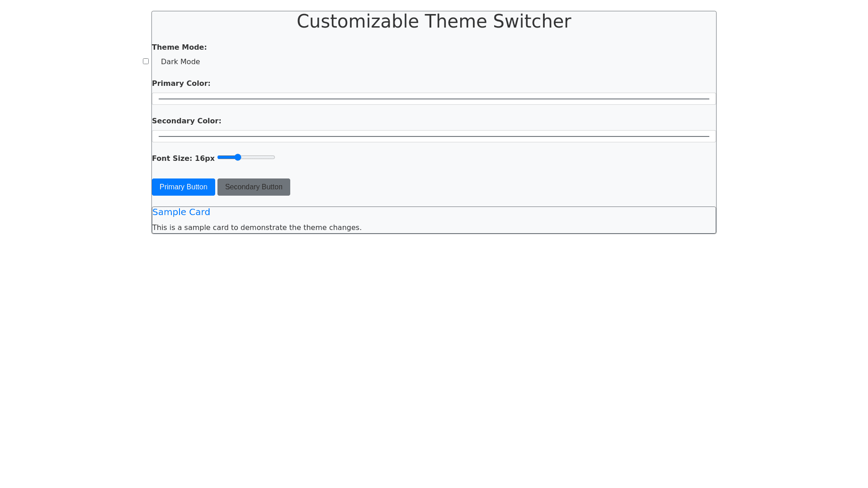Viewport: 868px width, 488px height.
Task: Click the "Theme Mode:" label
Action: [x=179, y=47]
